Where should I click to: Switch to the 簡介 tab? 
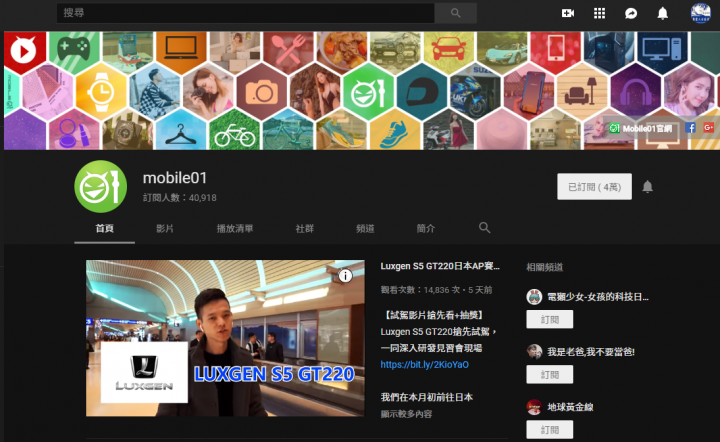[426, 228]
